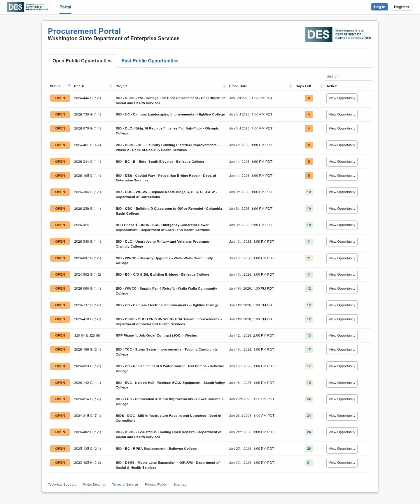This screenshot has width=420, height=504.
Task: Click the Days Left badge showing 19
Action: pos(309,383)
